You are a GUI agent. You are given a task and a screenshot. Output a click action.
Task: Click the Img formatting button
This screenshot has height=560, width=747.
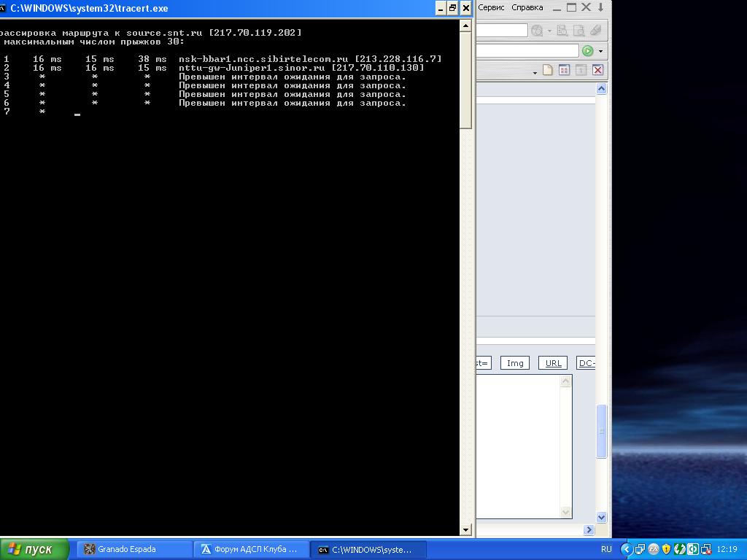[x=515, y=363]
